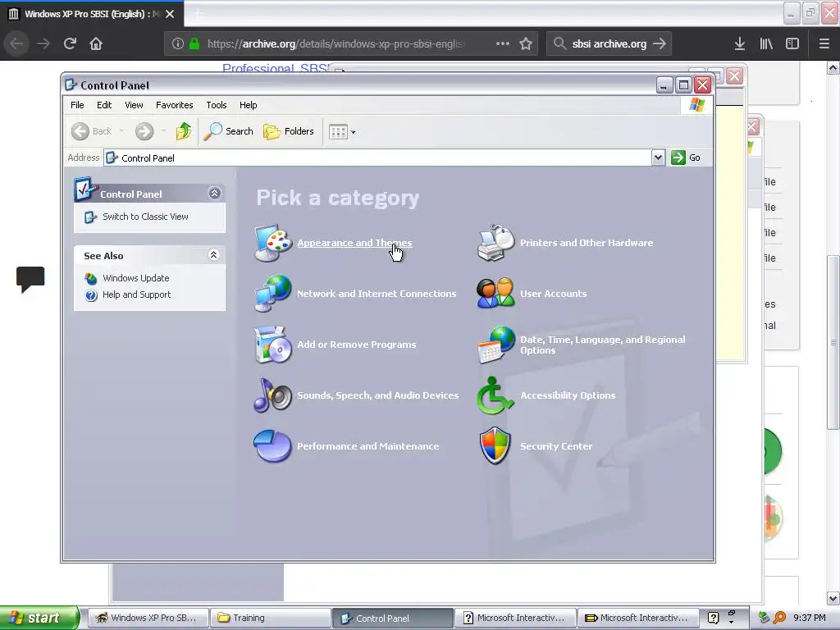The image size is (840, 630).
Task: Open the File menu
Action: pyautogui.click(x=77, y=105)
